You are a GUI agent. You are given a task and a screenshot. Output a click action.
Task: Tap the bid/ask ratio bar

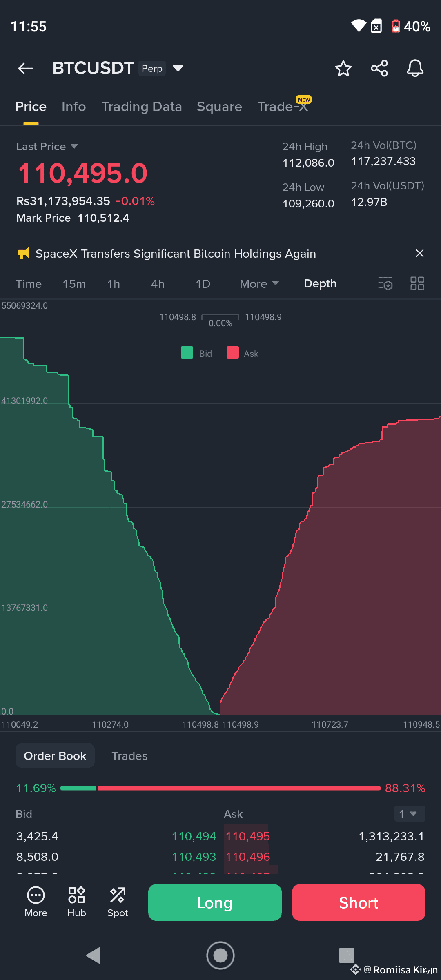coord(220,788)
